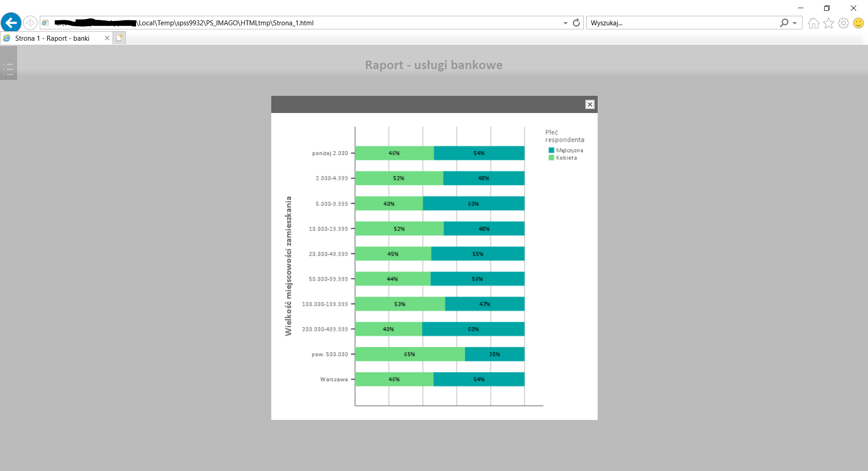Click the 'Warszawa' axis label
This screenshot has height=471, width=868.
tap(334, 380)
